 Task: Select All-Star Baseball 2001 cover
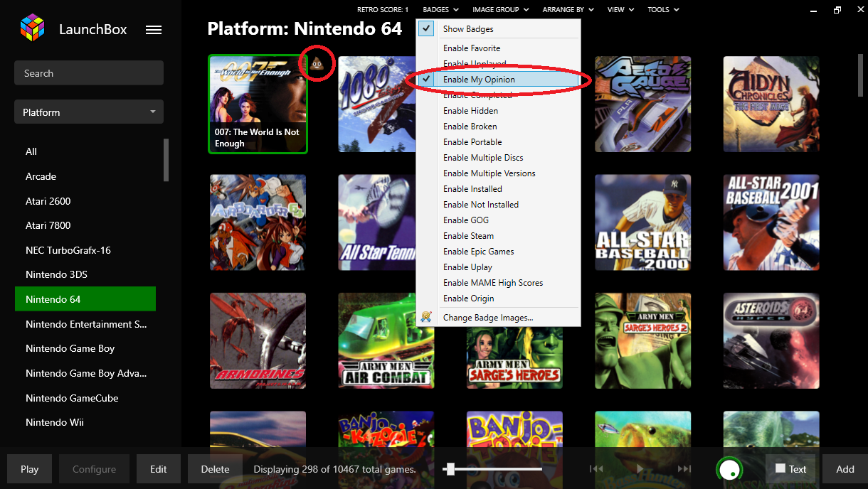coord(771,222)
